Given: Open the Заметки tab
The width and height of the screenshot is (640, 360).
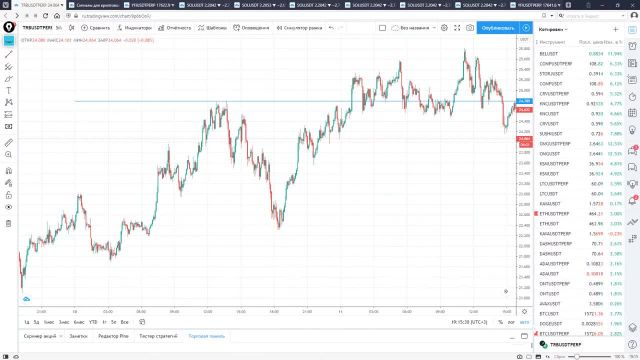Looking at the screenshot, I should coord(78,336).
